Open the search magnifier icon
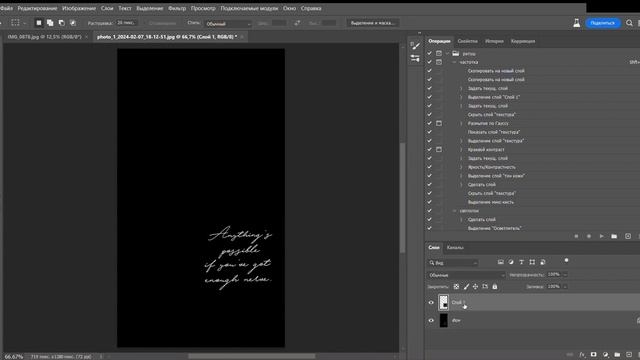The height and width of the screenshot is (360, 640). (x=629, y=23)
